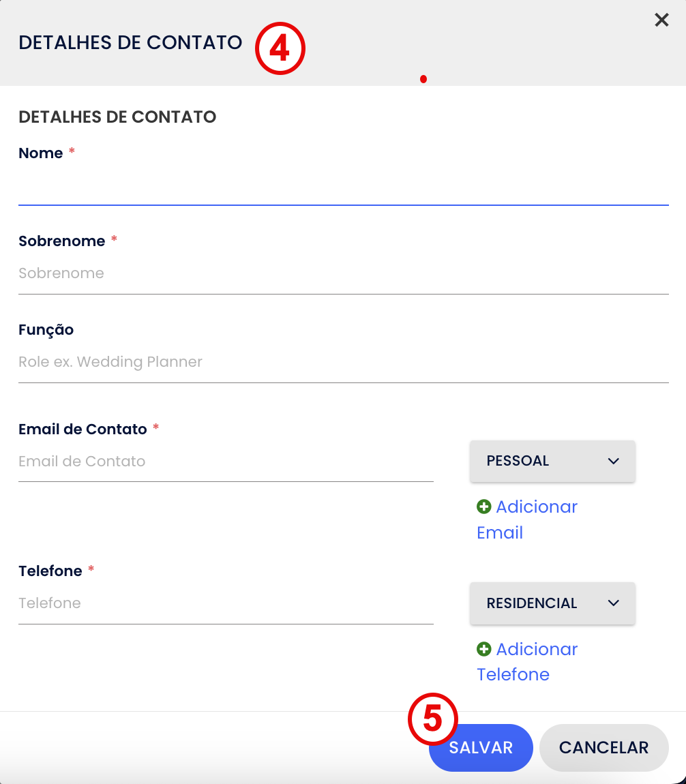Click the bold Nome field label

click(x=41, y=153)
